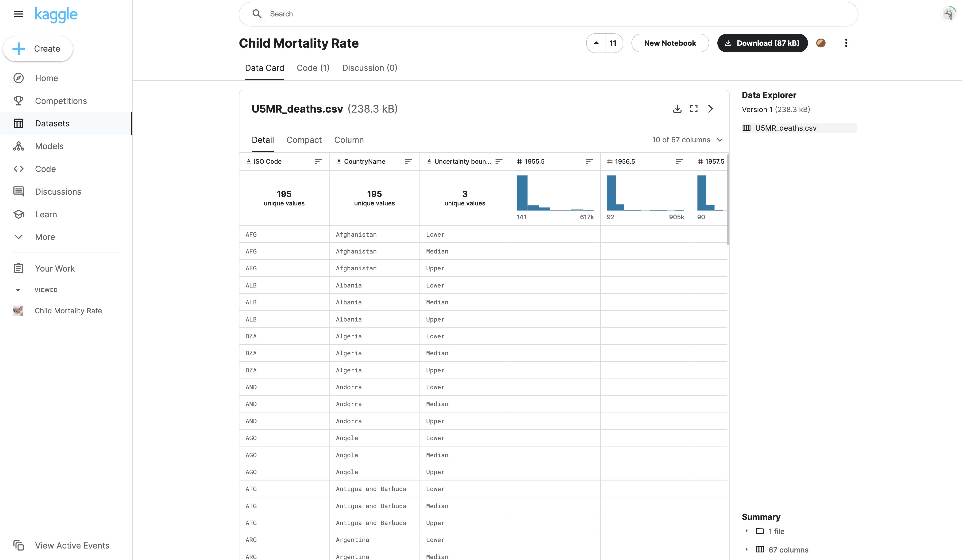Expand the More sidebar menu
Viewport: 962px width, 560px height.
[45, 237]
